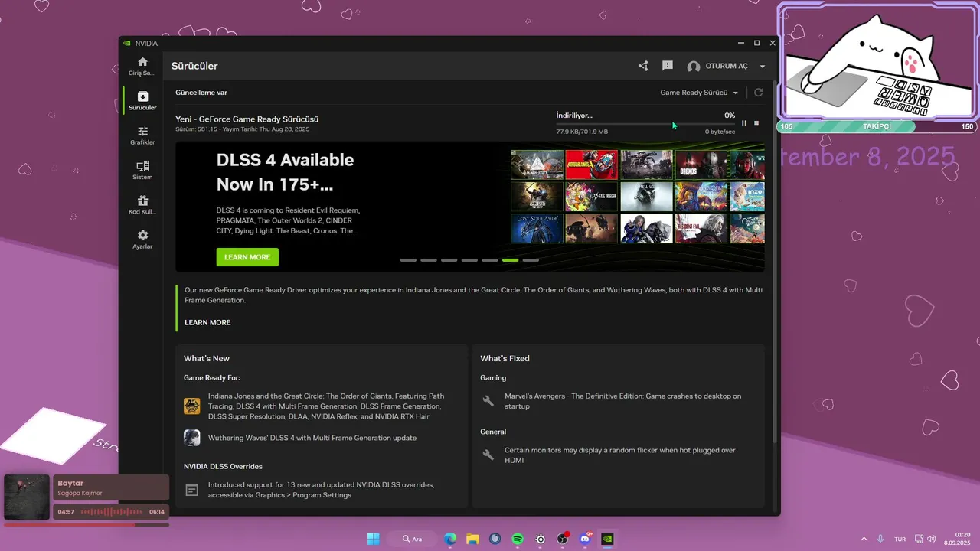980x551 pixels.
Task: Click wrench icon beside monitor flicker fix
Action: click(x=488, y=455)
